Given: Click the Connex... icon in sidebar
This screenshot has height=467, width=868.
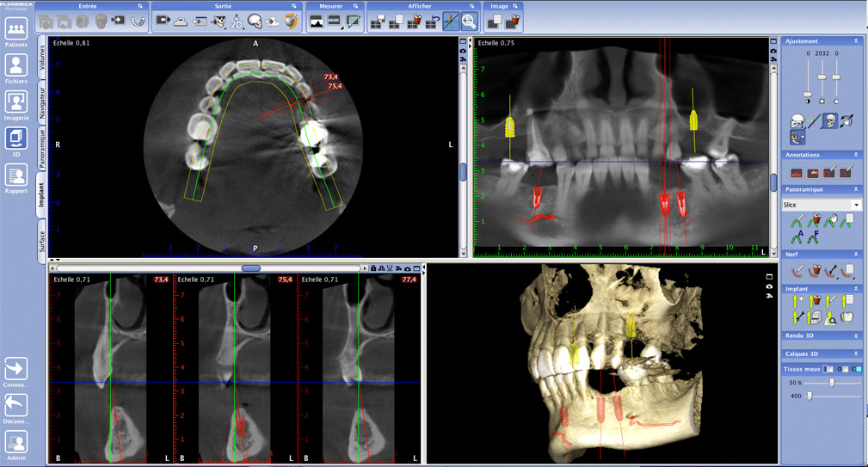Looking at the screenshot, I should 16,368.
